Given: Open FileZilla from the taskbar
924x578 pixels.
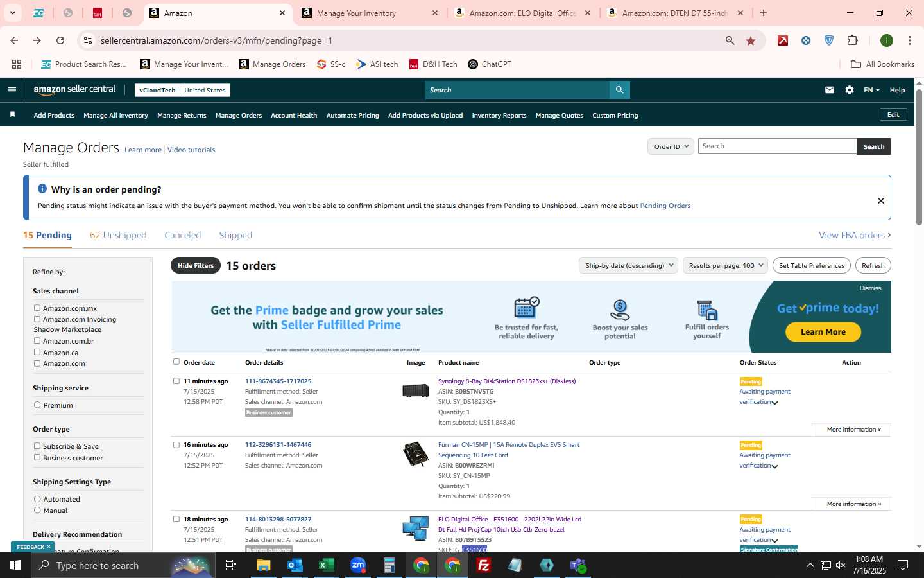Looking at the screenshot, I should (484, 565).
